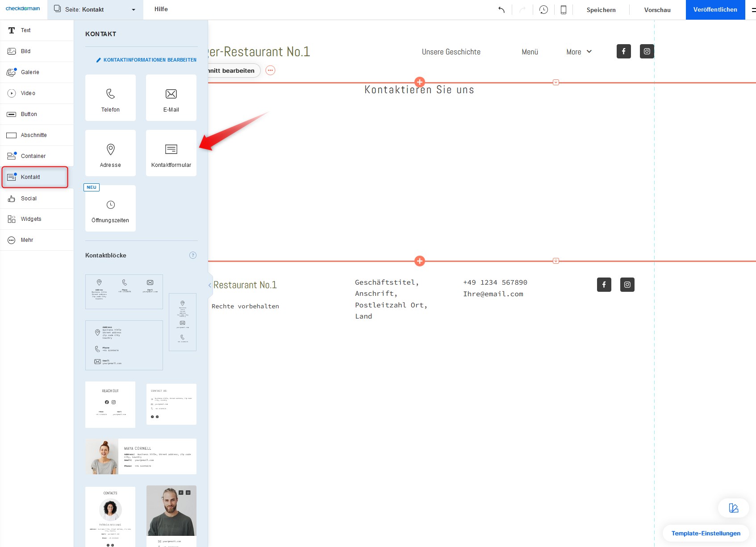Open the design palette floating button
This screenshot has height=547, width=756.
(733, 508)
